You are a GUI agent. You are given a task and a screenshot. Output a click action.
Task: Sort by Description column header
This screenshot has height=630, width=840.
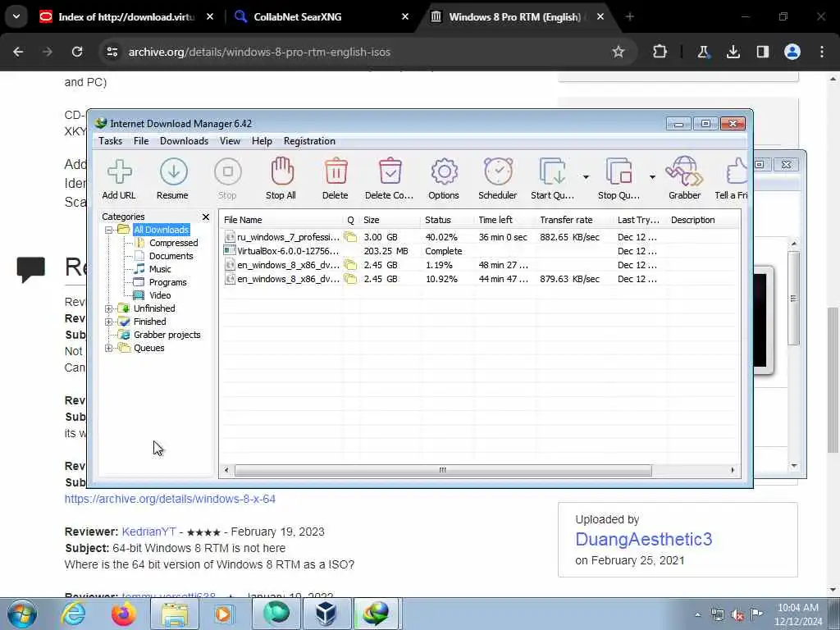(x=703, y=220)
